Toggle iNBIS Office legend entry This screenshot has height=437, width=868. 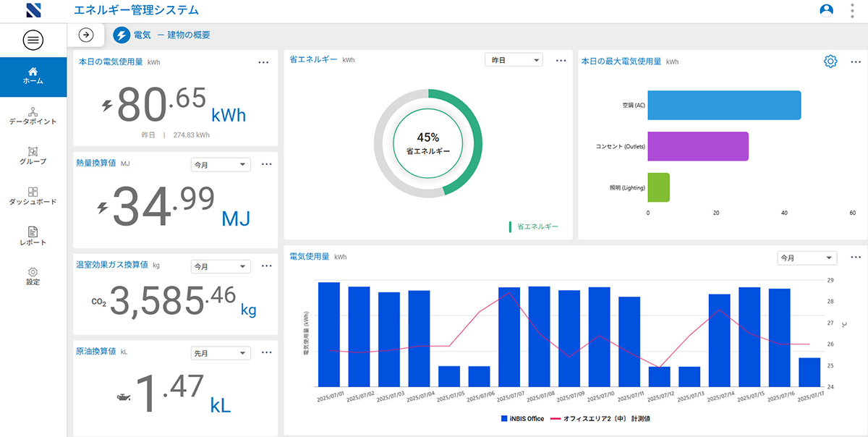click(523, 419)
